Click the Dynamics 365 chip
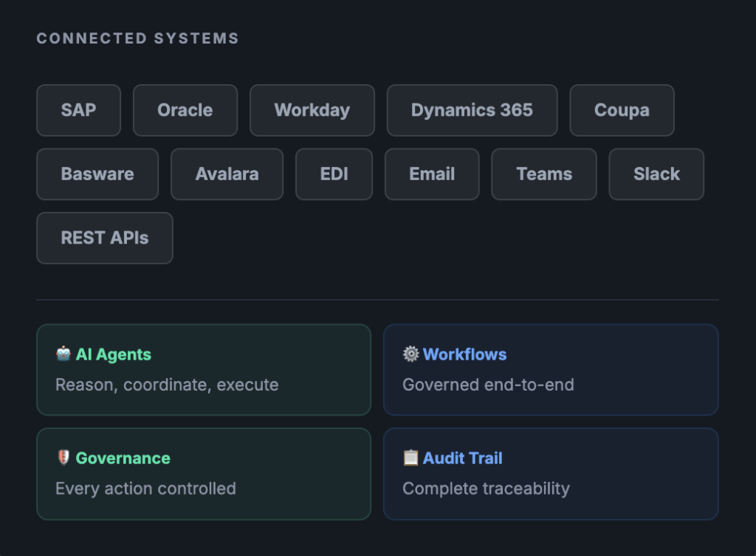 click(472, 111)
